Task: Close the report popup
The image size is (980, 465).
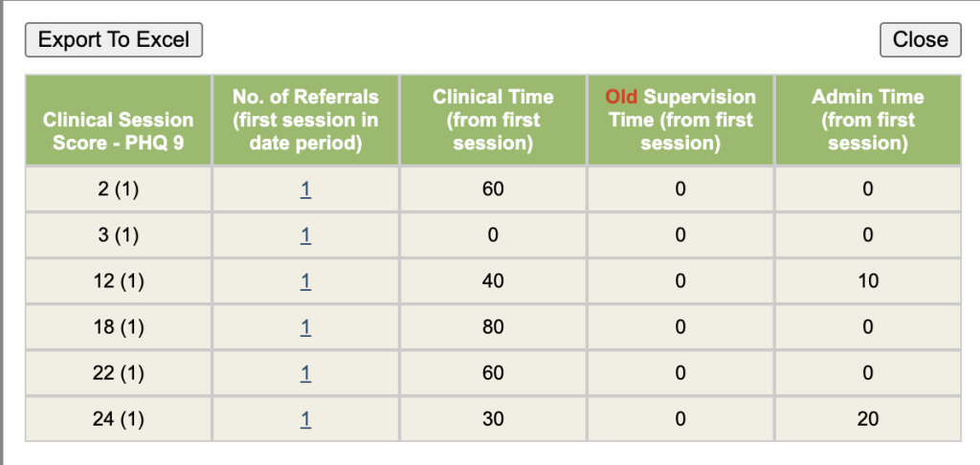Action: (x=920, y=40)
